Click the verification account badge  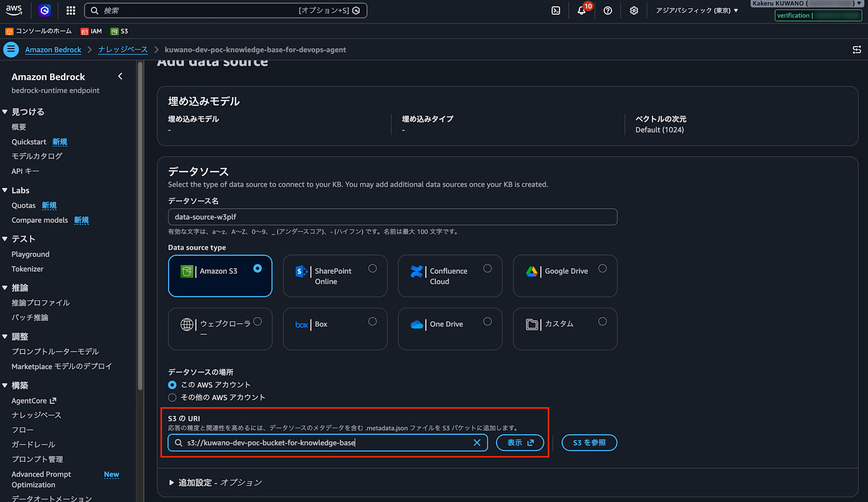pyautogui.click(x=818, y=15)
